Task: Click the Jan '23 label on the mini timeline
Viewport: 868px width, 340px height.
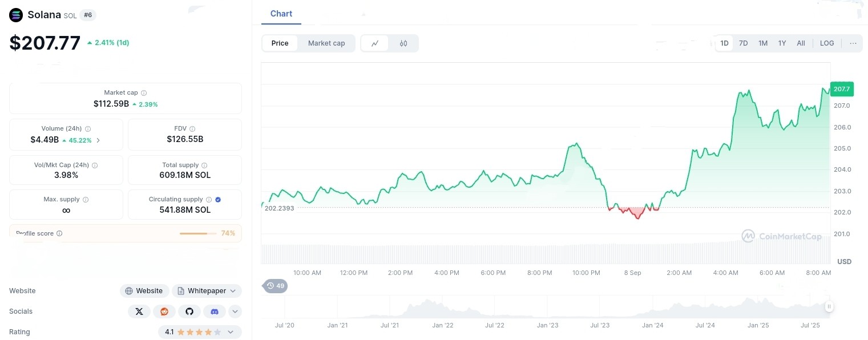Action: point(547,325)
